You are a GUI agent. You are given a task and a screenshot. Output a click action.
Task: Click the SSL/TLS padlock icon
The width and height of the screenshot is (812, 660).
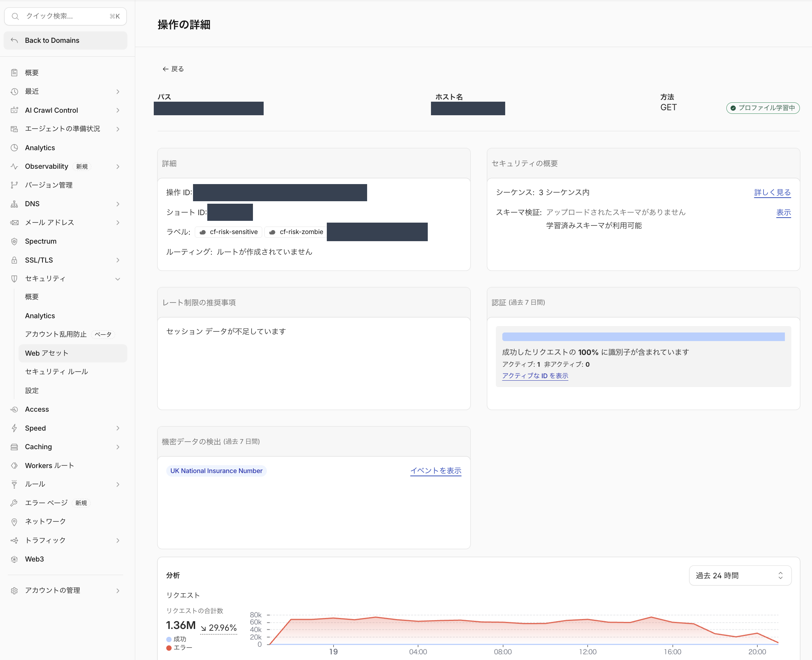(14, 260)
